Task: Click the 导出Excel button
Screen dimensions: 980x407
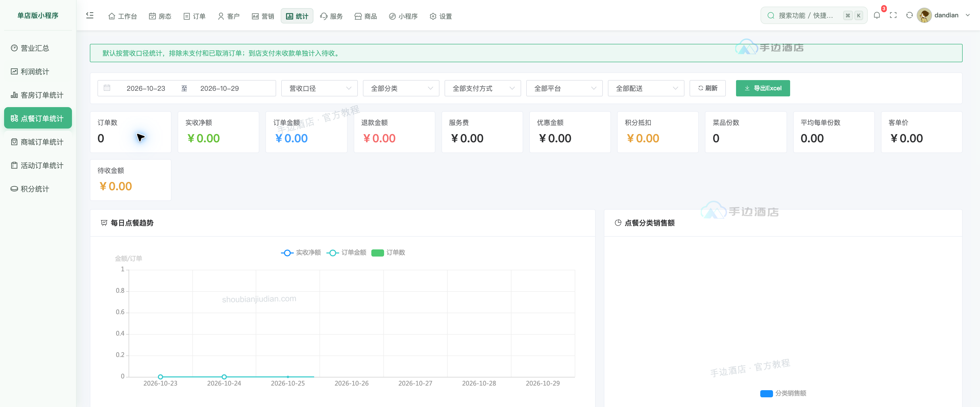Action: point(763,88)
